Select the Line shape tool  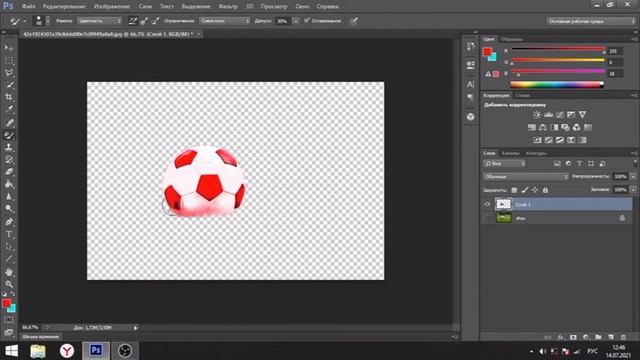pyautogui.click(x=9, y=259)
